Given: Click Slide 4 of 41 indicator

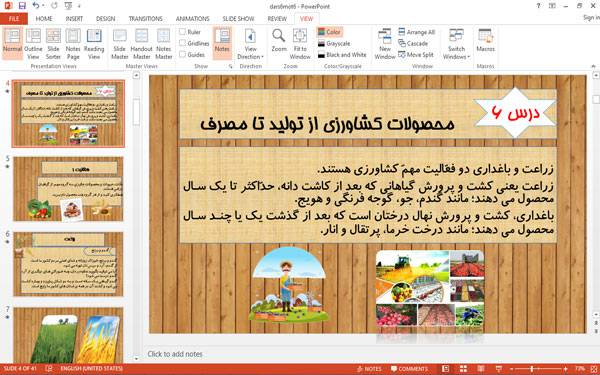Looking at the screenshot, I should coord(20,368).
